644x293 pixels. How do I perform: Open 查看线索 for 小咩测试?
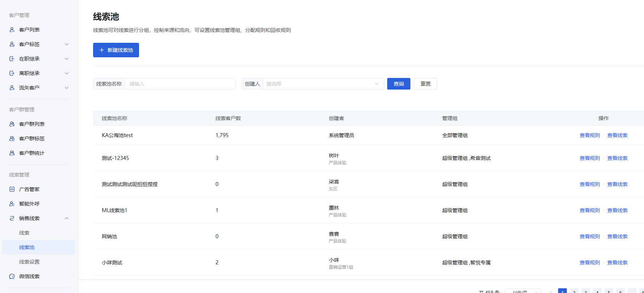click(x=617, y=263)
